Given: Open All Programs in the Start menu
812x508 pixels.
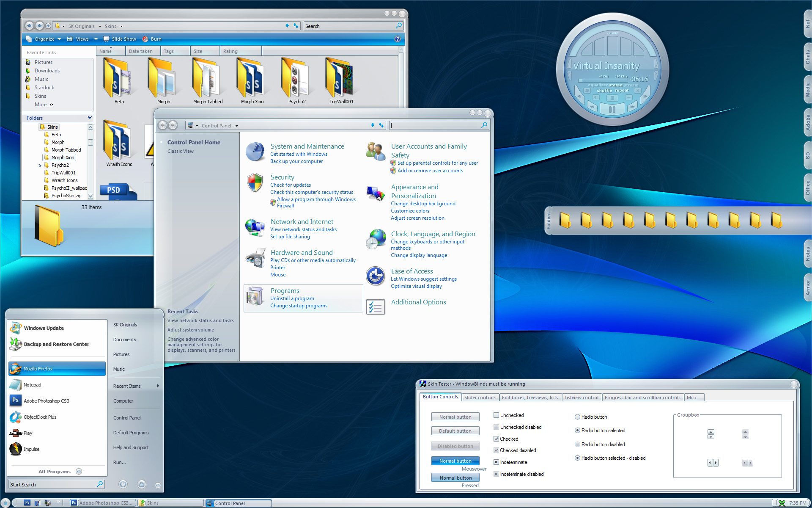Looking at the screenshot, I should (60, 471).
